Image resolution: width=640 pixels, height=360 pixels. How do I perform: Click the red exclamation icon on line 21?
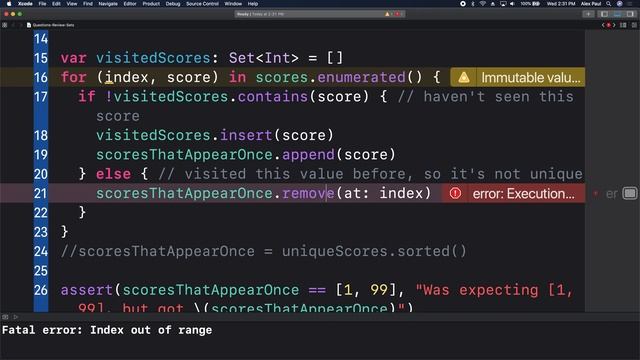tap(455, 193)
